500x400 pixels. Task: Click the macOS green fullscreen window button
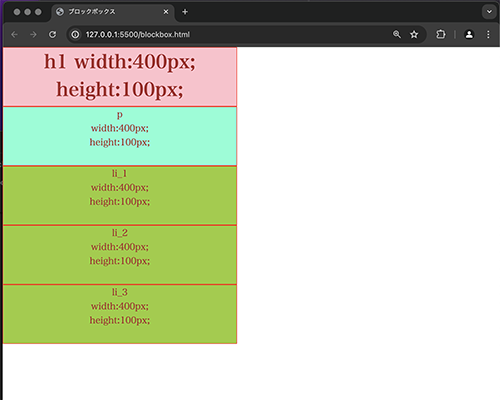coord(38,12)
